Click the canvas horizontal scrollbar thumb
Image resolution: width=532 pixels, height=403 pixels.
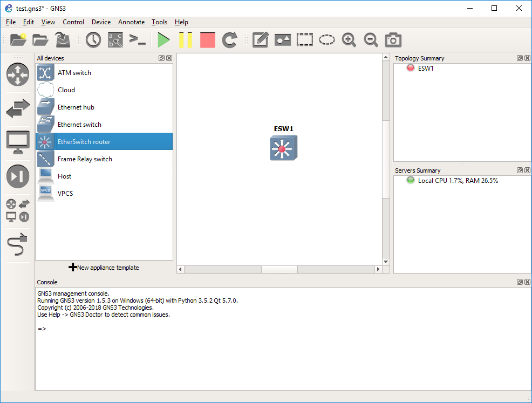click(279, 269)
